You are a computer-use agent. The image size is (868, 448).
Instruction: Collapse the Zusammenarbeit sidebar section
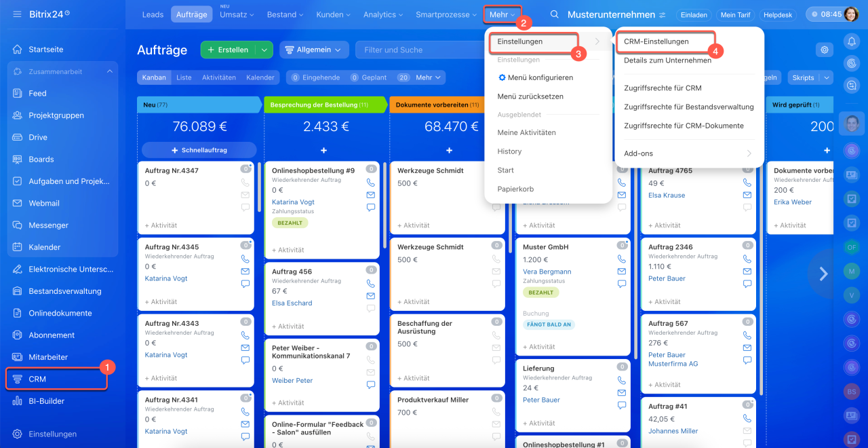[x=110, y=71]
